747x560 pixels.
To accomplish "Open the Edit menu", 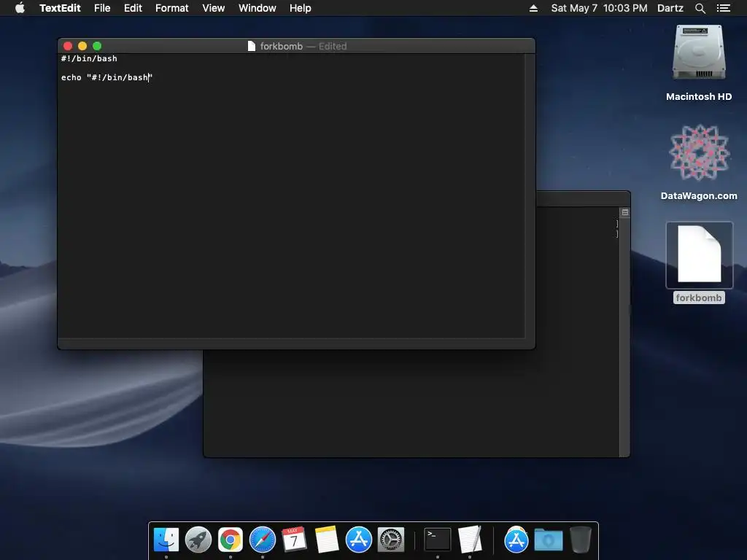I will coord(133,8).
